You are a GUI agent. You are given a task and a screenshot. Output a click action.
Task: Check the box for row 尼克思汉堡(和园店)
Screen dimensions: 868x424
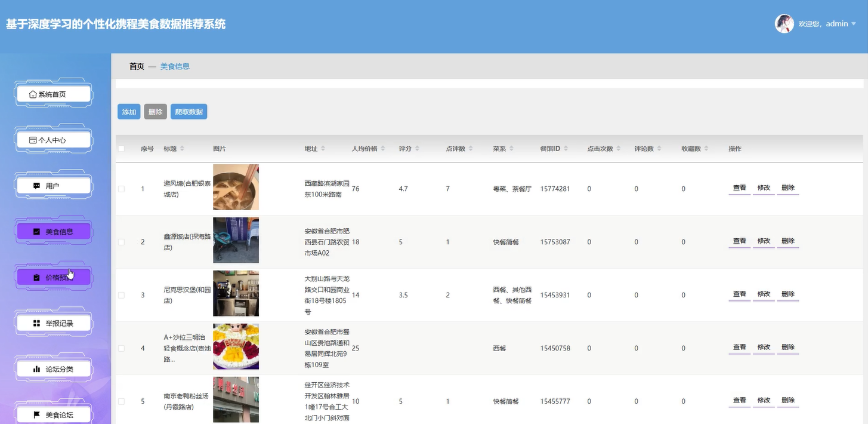click(122, 295)
